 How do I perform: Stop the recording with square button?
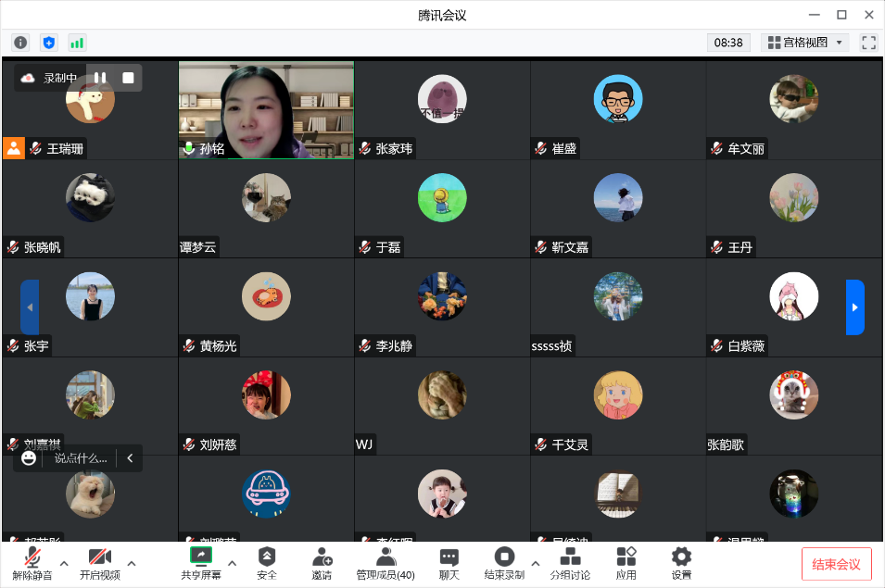coord(128,78)
